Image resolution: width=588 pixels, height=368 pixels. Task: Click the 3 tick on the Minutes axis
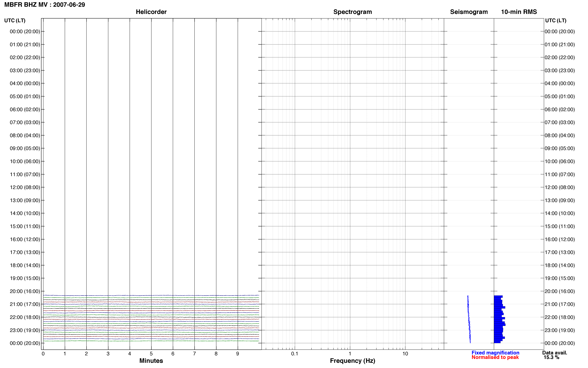tap(108, 354)
